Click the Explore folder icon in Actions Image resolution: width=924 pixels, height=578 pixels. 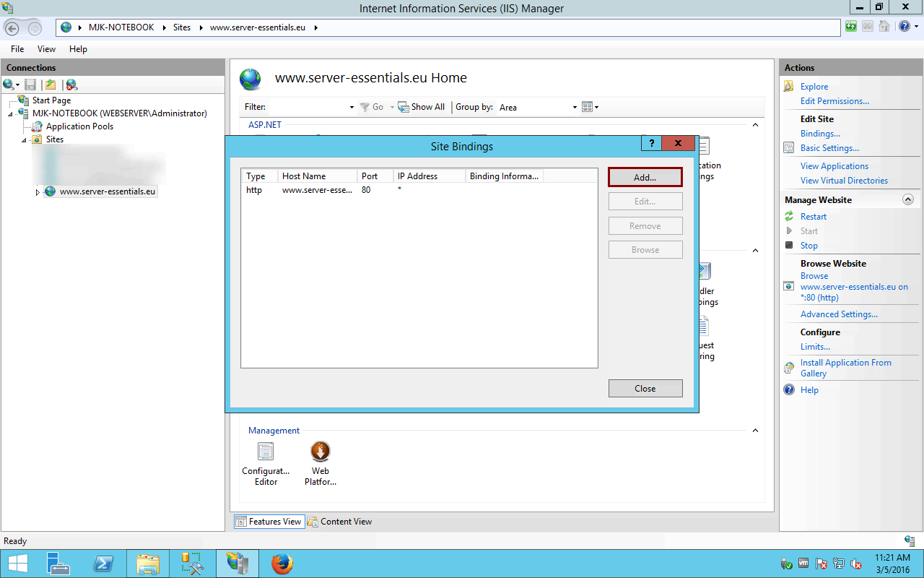point(789,87)
